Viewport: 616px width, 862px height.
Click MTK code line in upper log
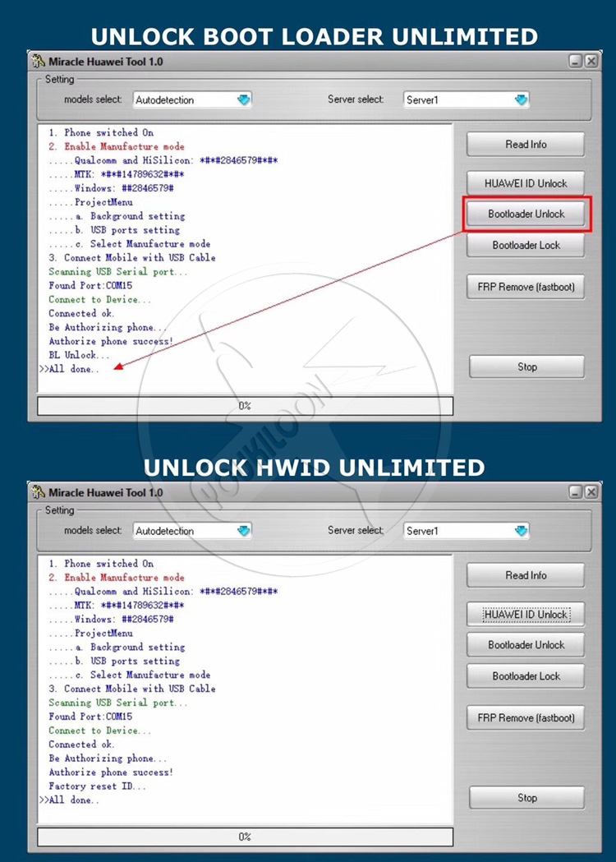(117, 174)
